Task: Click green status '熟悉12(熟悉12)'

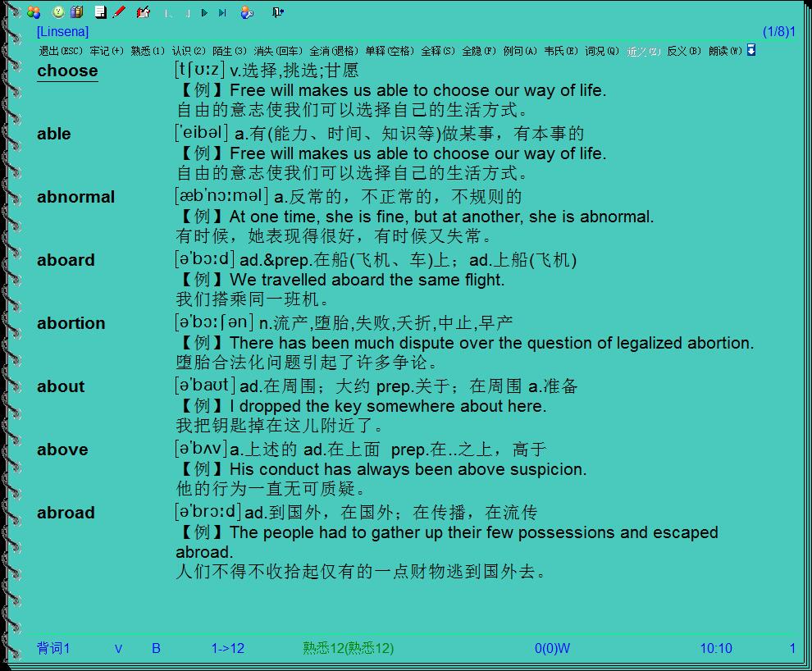Action: point(348,648)
